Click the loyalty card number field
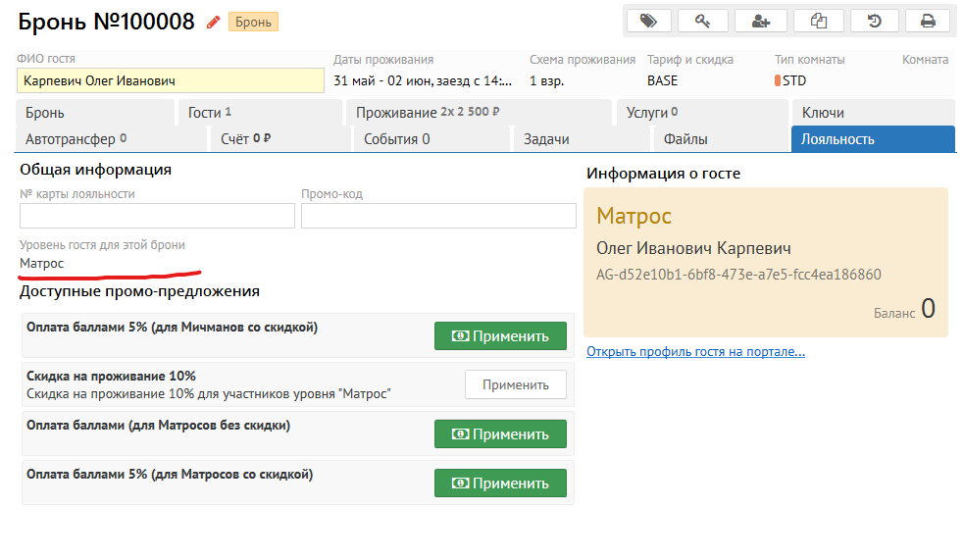 157,216
